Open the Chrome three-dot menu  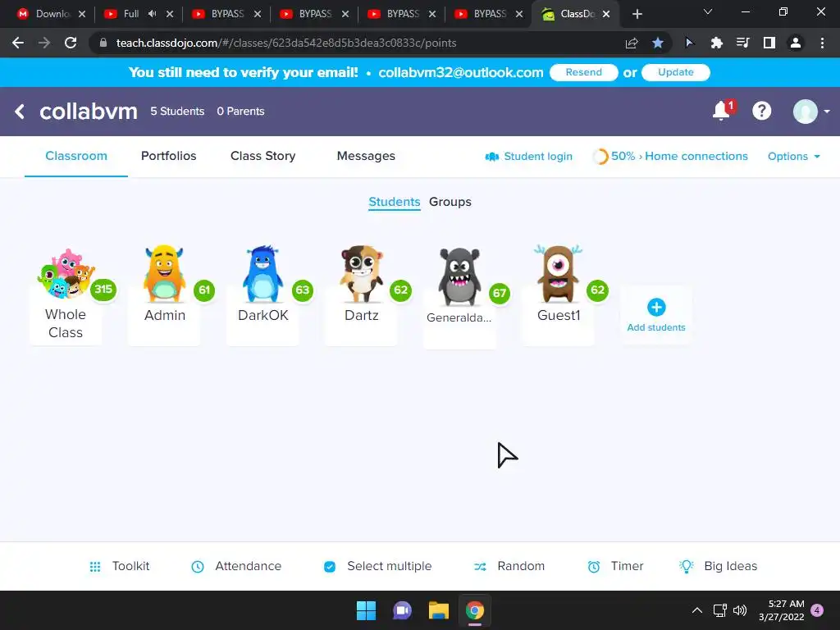[822, 43]
